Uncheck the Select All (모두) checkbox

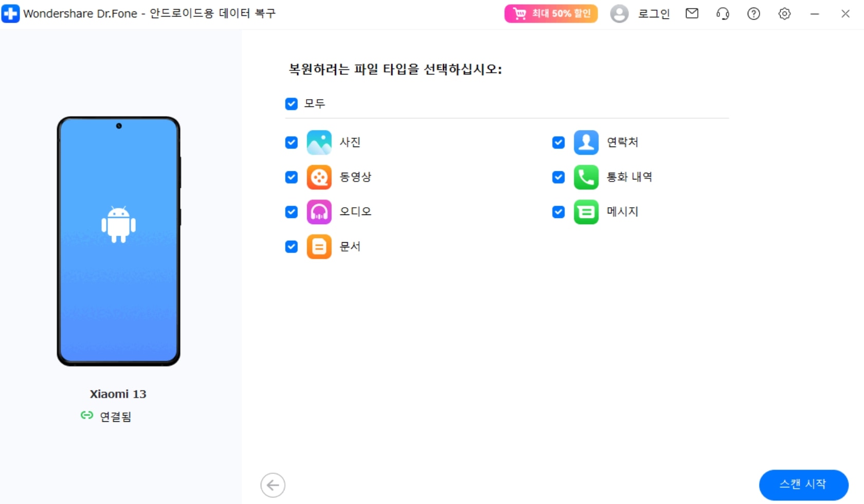click(292, 104)
